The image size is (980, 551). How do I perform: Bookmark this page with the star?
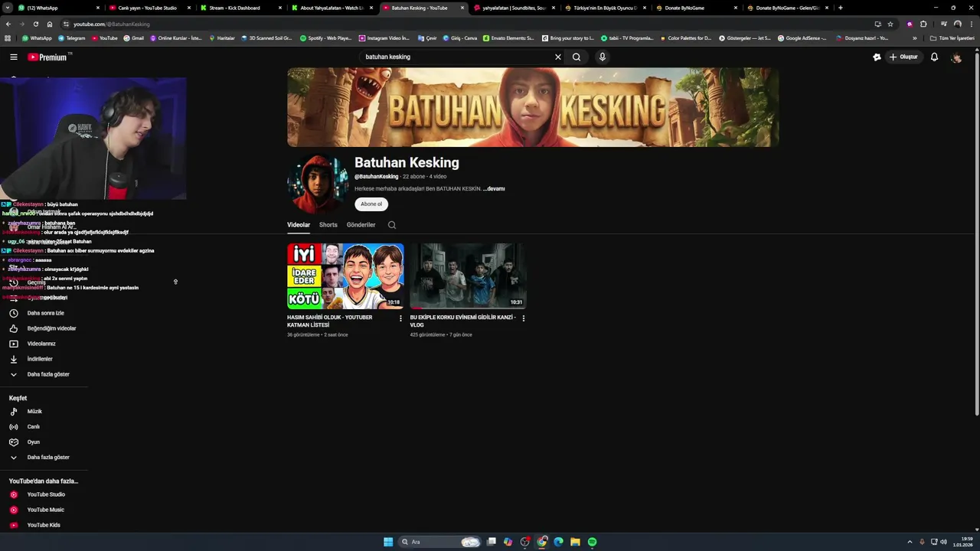tap(890, 24)
